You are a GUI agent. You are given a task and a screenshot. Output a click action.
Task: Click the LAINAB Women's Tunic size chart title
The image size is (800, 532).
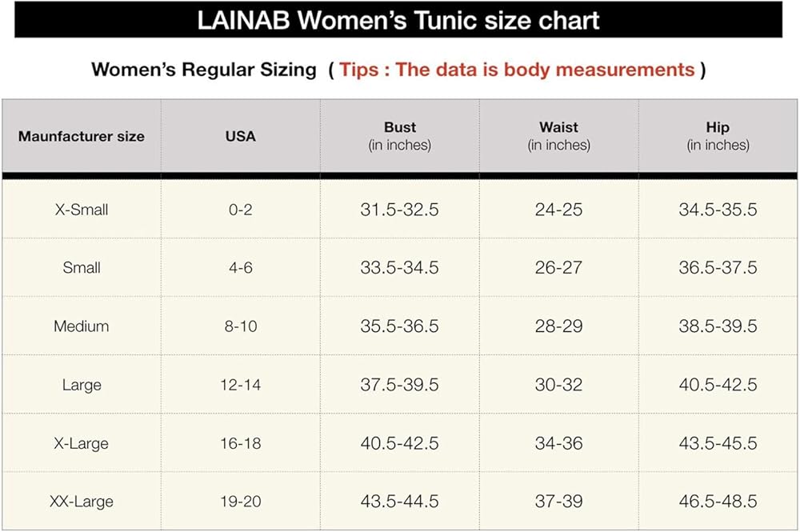point(398,20)
